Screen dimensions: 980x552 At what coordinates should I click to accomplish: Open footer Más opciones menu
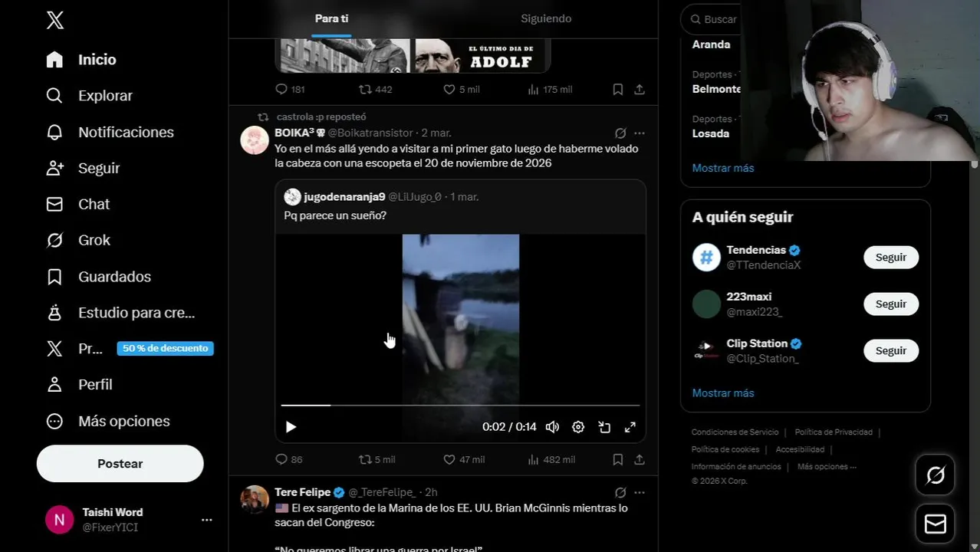(x=827, y=467)
